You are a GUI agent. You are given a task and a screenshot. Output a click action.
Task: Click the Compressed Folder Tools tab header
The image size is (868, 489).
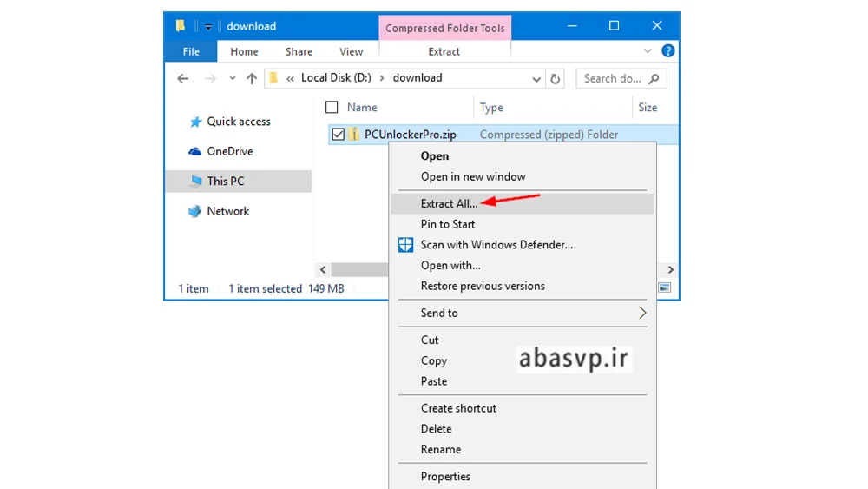coord(445,29)
